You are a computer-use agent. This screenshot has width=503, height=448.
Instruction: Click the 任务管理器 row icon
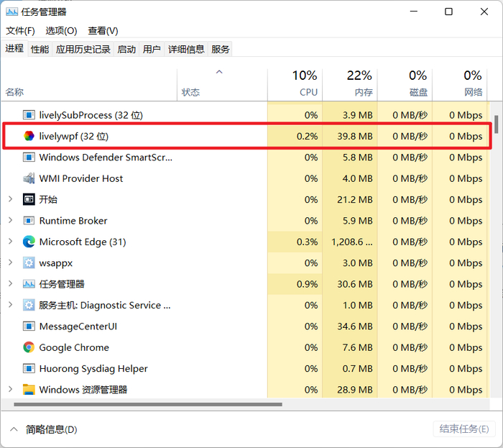(x=29, y=284)
